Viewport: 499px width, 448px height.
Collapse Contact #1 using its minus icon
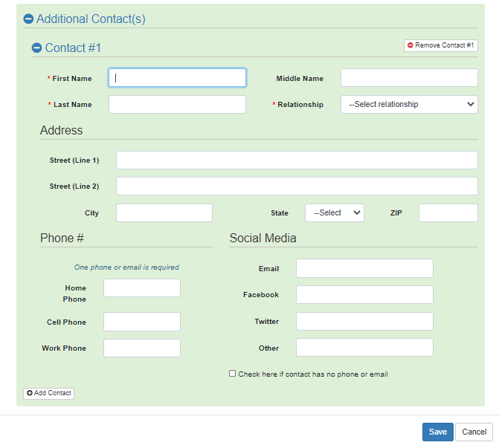pos(36,48)
